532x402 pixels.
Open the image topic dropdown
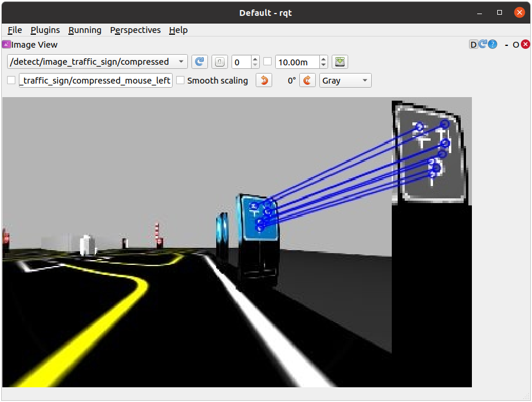pyautogui.click(x=97, y=62)
